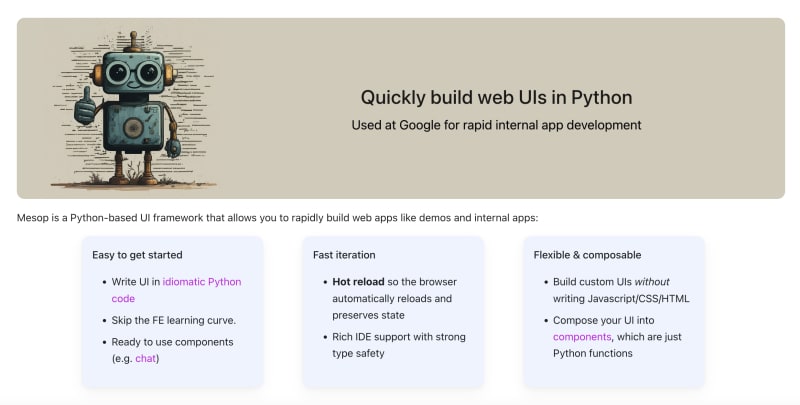The image size is (800, 405).
Task: Click the "Quickly build web UIs in Python" heading
Action: (496, 97)
